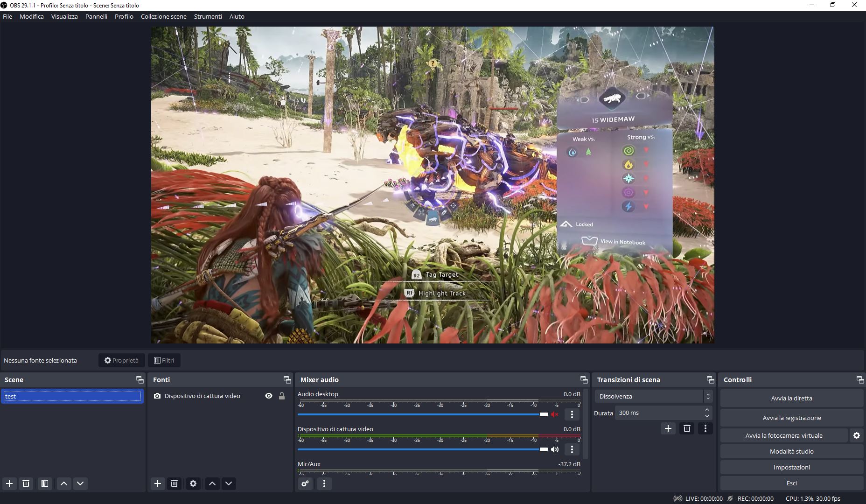Viewport: 866px width, 504px height.
Task: Unmute the Audio desktop channel
Action: pos(555,414)
